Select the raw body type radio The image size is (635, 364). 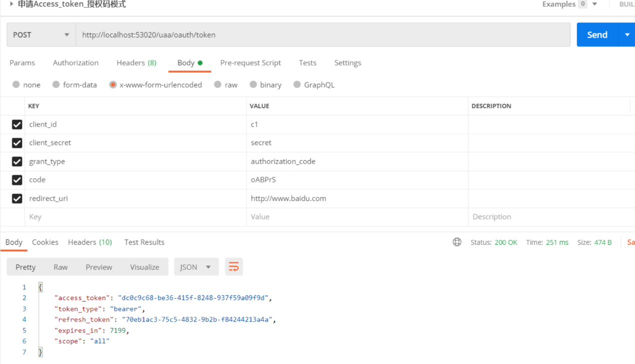tap(218, 85)
